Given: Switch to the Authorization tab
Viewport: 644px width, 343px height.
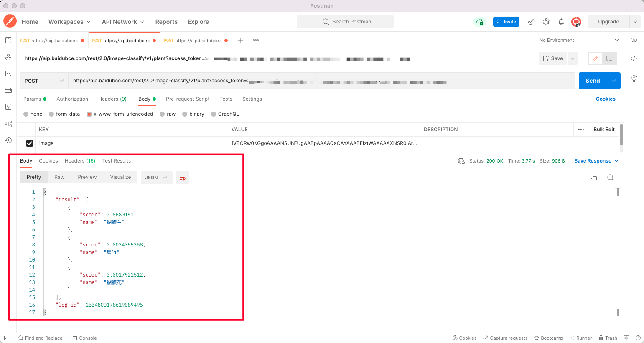Looking at the screenshot, I should [72, 99].
